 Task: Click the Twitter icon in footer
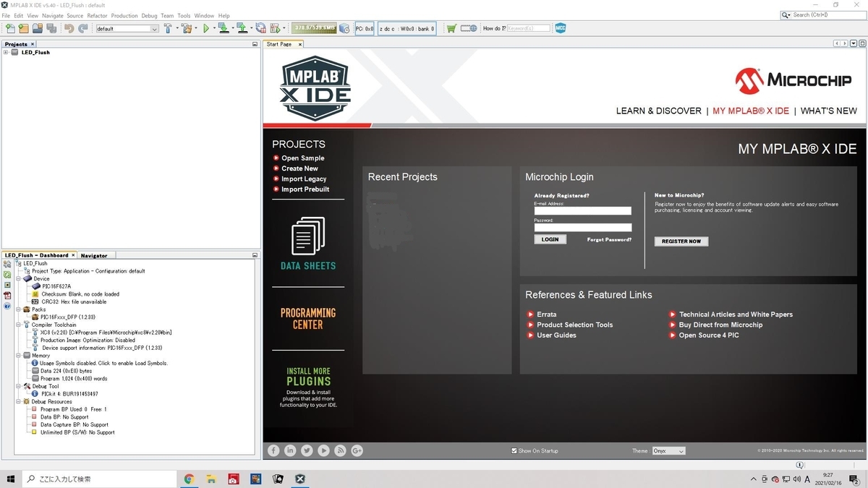click(307, 450)
